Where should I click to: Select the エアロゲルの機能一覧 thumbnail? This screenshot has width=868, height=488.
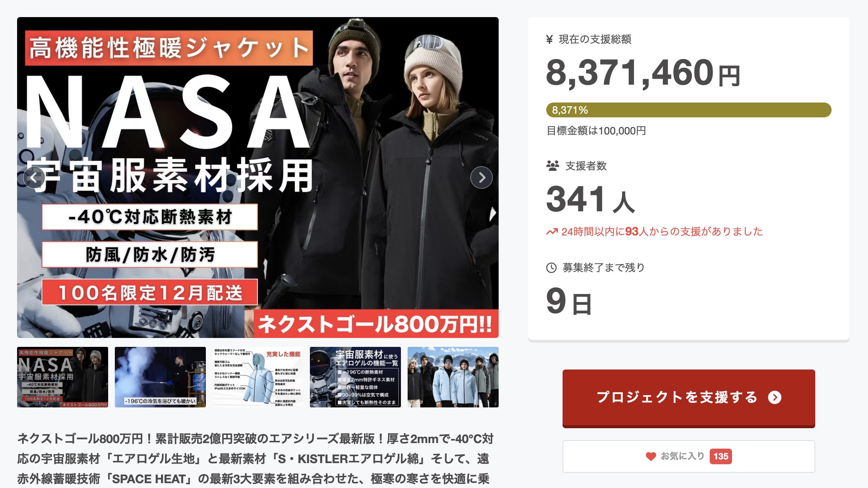pos(355,377)
